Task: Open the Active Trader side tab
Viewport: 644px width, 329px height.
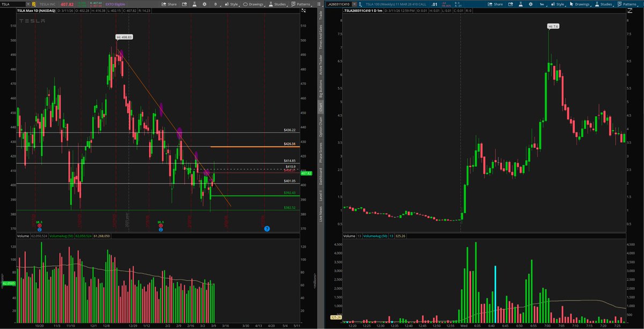Action: tap(321, 65)
